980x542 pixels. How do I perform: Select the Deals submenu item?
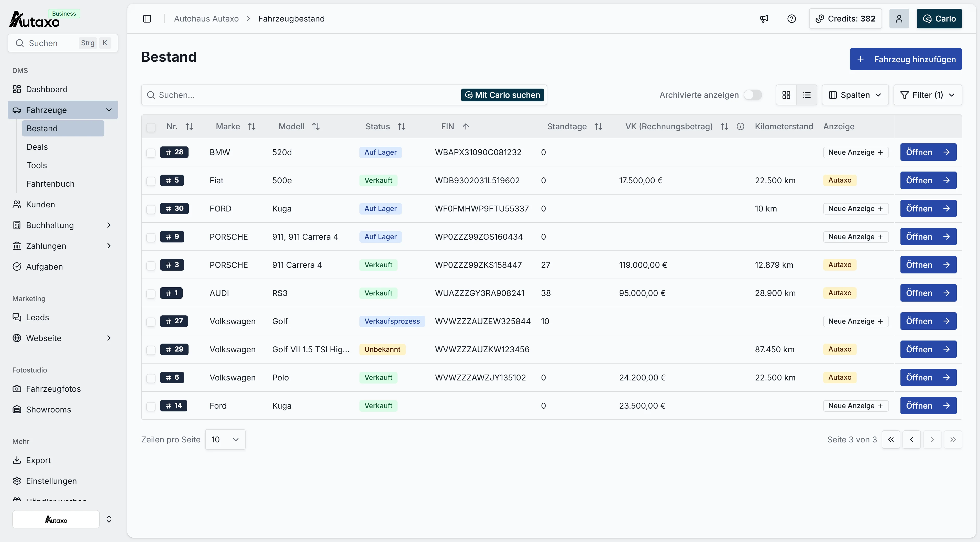63,147
